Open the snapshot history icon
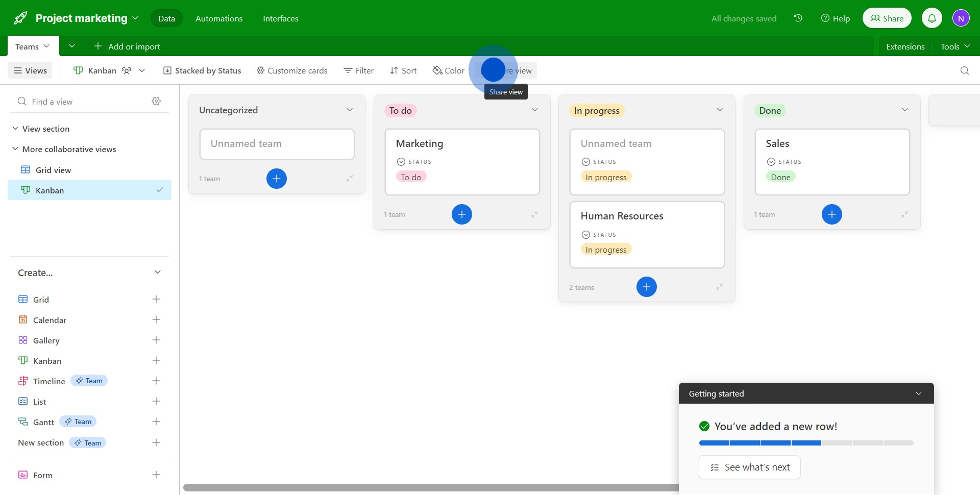980x495 pixels. [798, 18]
